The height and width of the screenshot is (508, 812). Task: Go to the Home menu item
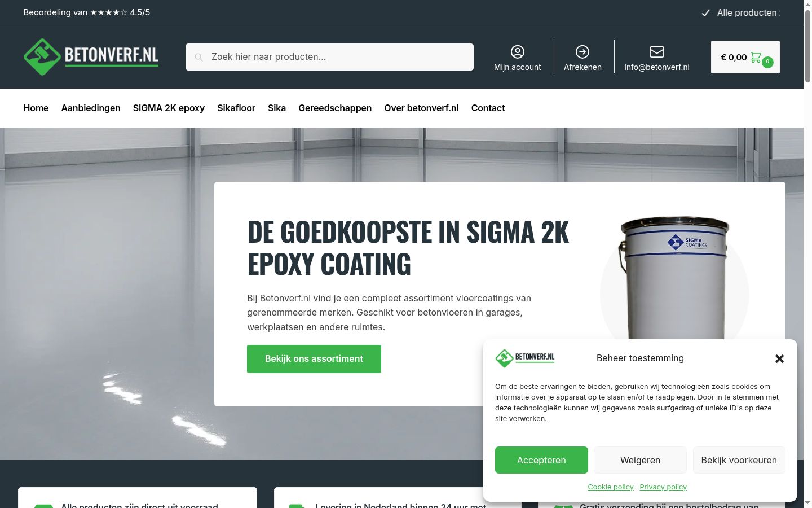pos(36,108)
